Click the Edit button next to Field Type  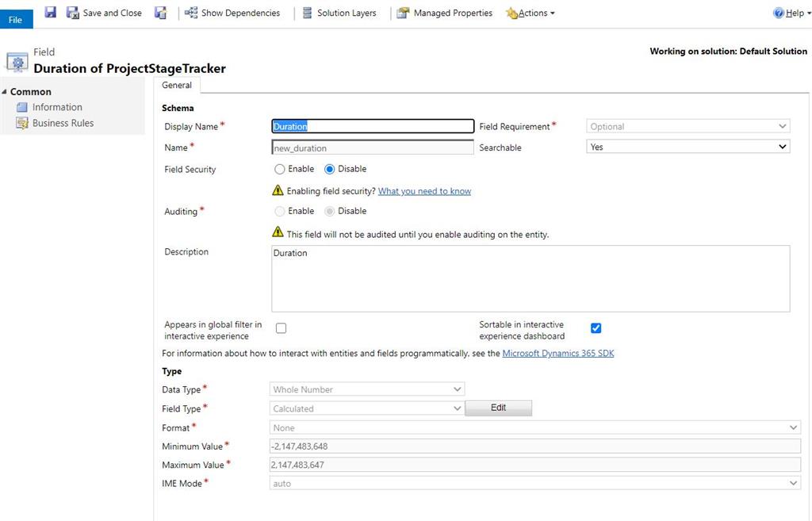point(498,408)
